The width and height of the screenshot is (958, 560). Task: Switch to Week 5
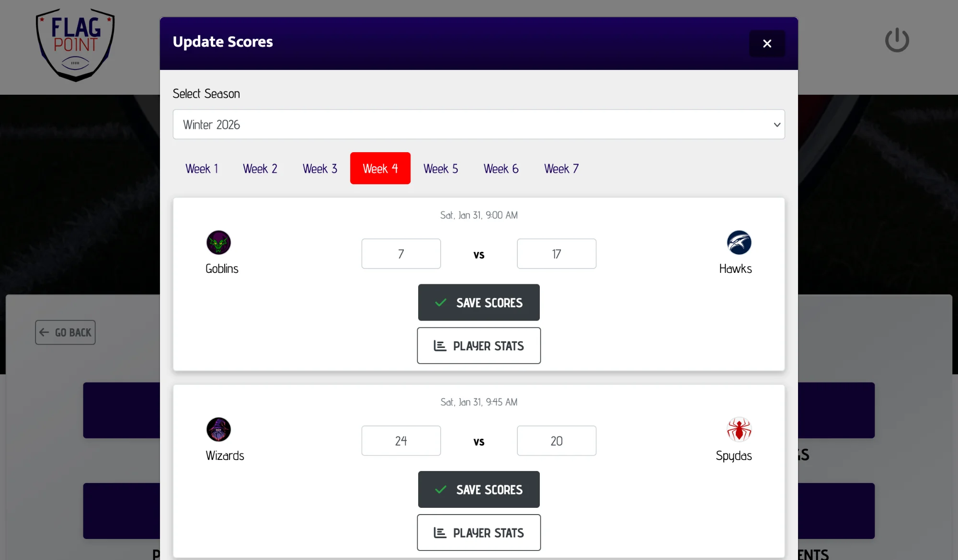pos(441,168)
